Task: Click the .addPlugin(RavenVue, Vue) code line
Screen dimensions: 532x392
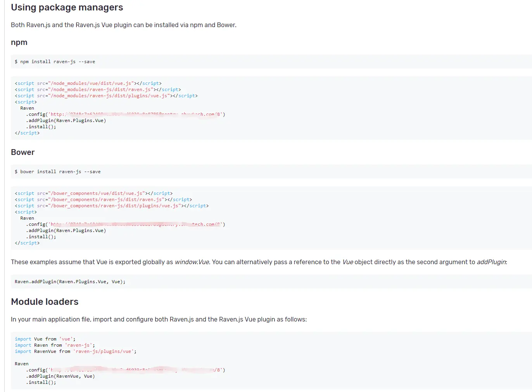Action: click(60, 376)
